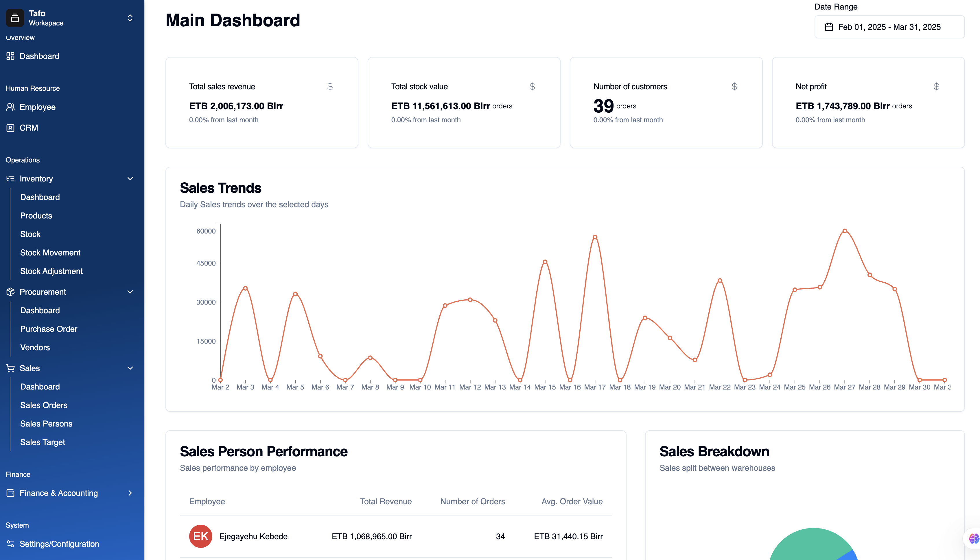The width and height of the screenshot is (980, 560).
Task: Click the Settings/Configuration sliders icon
Action: [10, 544]
